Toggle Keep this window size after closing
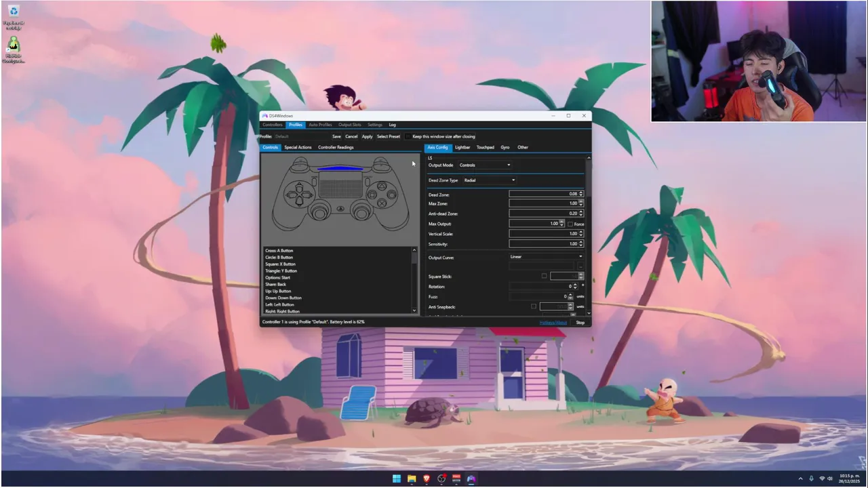868x488 pixels. point(408,136)
